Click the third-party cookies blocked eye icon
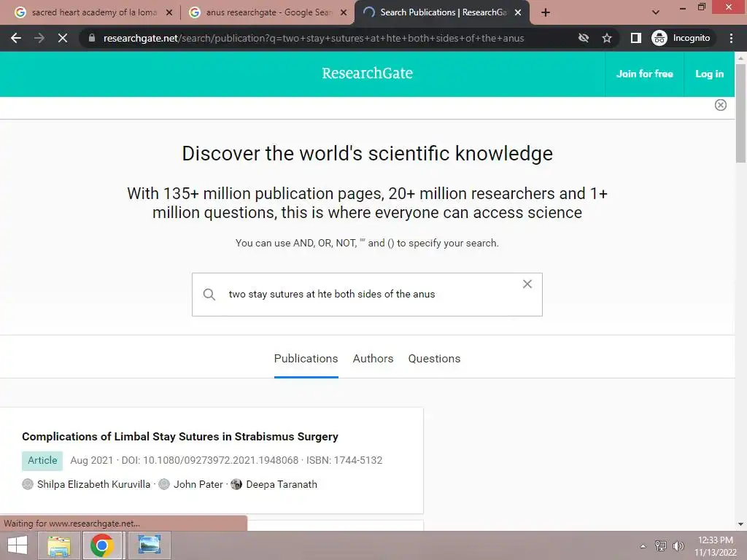The width and height of the screenshot is (747, 560). [583, 38]
